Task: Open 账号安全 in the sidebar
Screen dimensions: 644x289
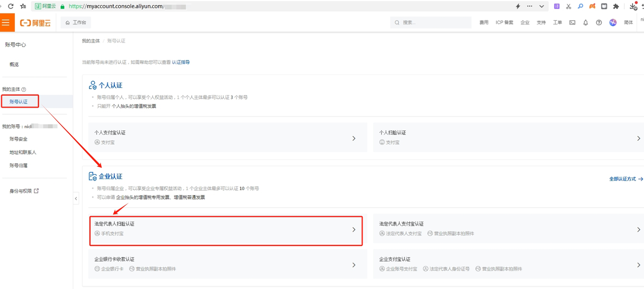Action: (19, 139)
